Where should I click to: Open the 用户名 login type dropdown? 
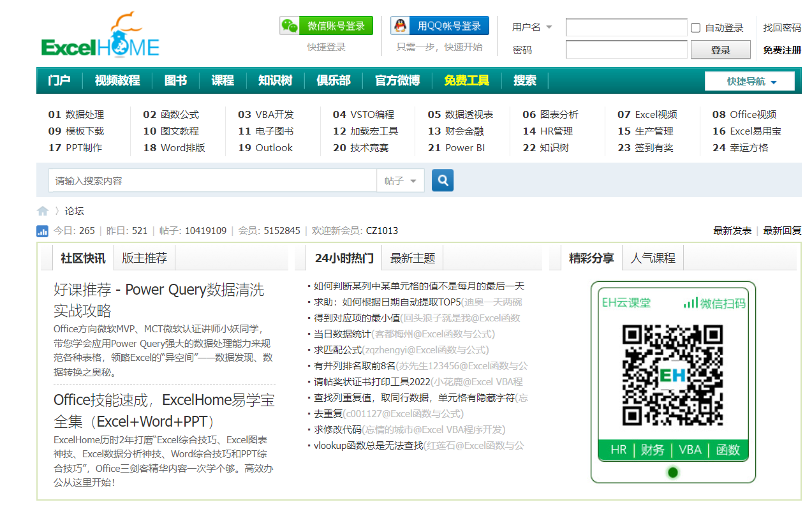[532, 27]
